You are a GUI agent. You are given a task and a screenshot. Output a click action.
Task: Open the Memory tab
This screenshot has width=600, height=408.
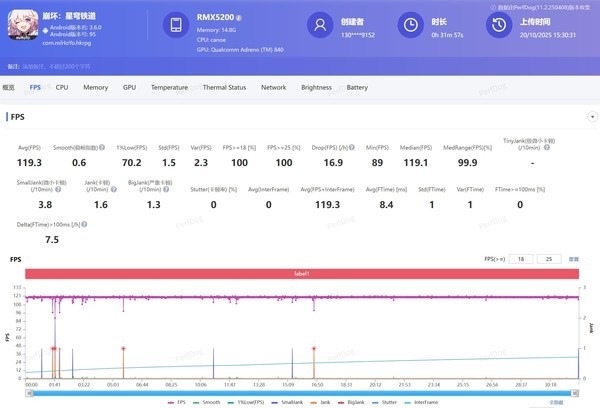click(96, 88)
